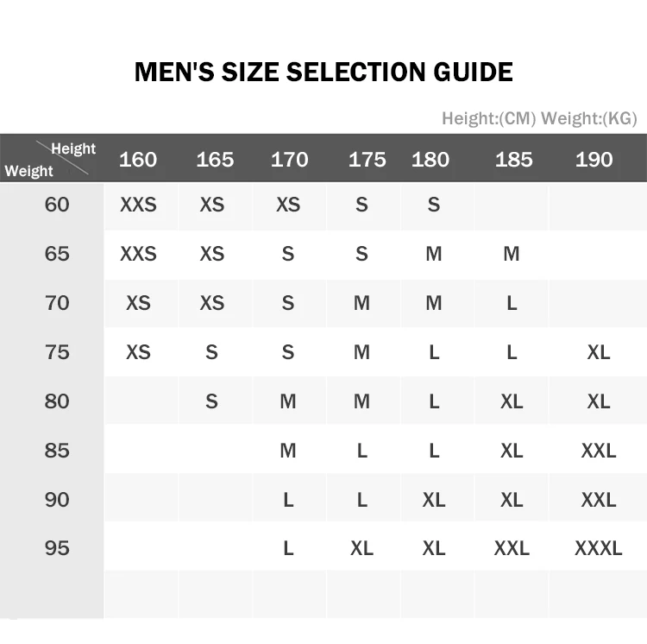Click XXS cell in the 65 row

point(138,254)
